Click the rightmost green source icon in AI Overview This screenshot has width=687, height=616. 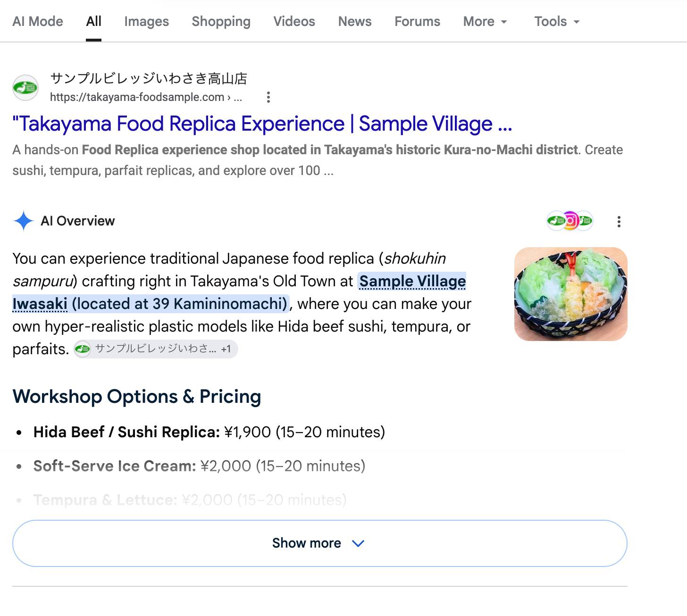[x=585, y=220]
